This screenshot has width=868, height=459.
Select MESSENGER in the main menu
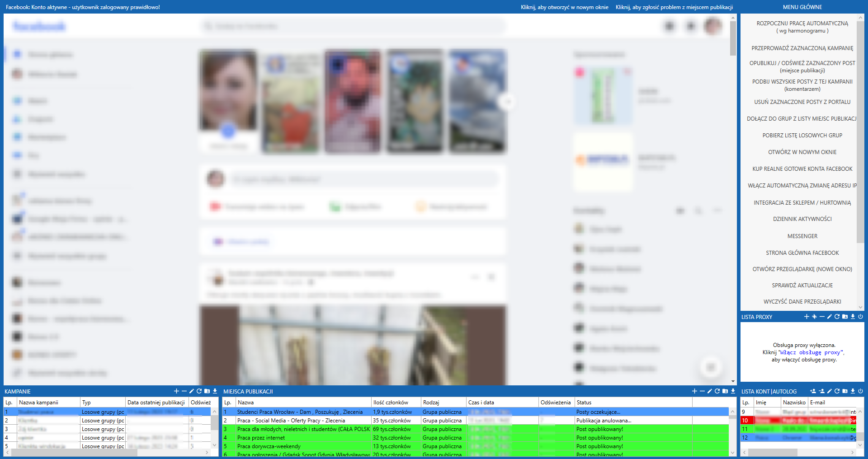pos(802,236)
